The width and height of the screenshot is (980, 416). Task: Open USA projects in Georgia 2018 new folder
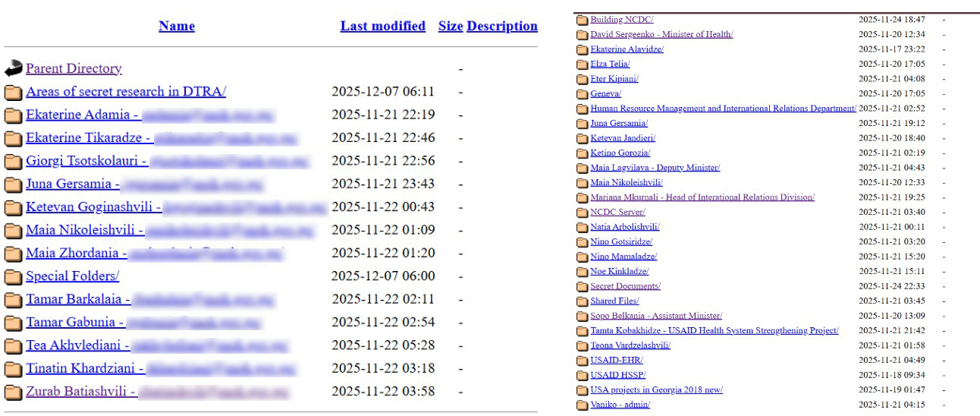click(656, 390)
